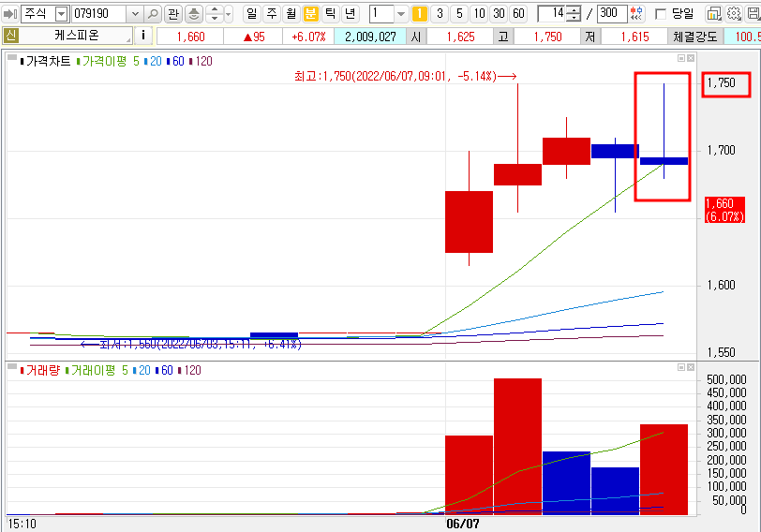Click the open price 1,625
The image size is (761, 532).
pos(460,37)
